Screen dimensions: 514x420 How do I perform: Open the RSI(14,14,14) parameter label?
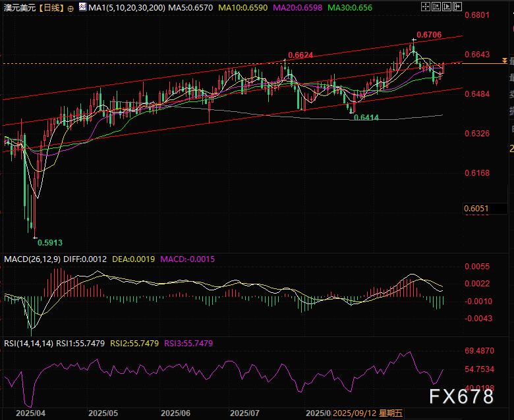click(x=28, y=343)
